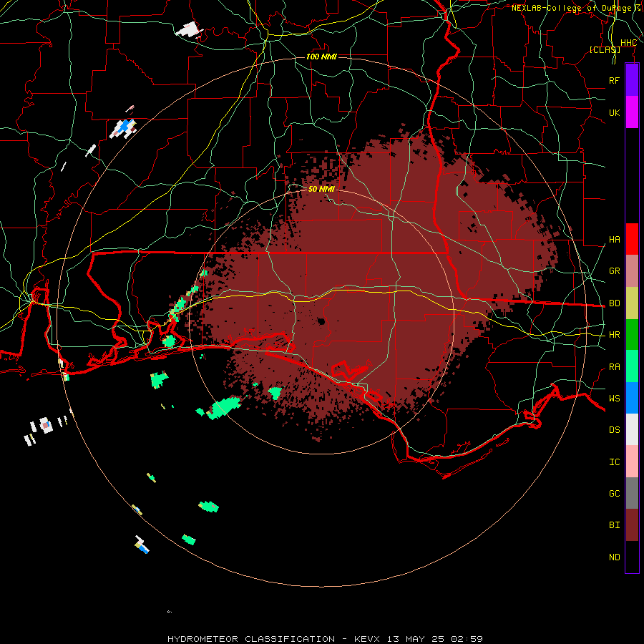Click the HA legend label
The height and width of the screenshot is (644, 644).
point(614,240)
